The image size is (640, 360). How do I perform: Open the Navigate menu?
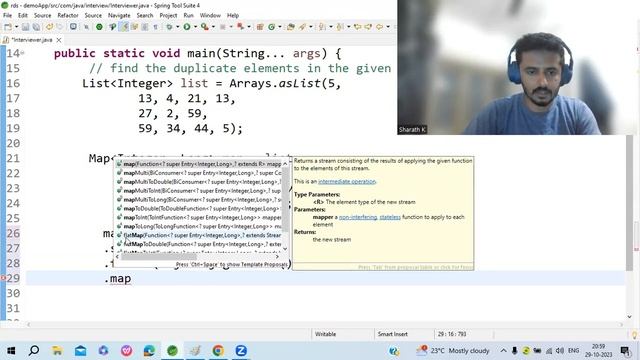119,16
